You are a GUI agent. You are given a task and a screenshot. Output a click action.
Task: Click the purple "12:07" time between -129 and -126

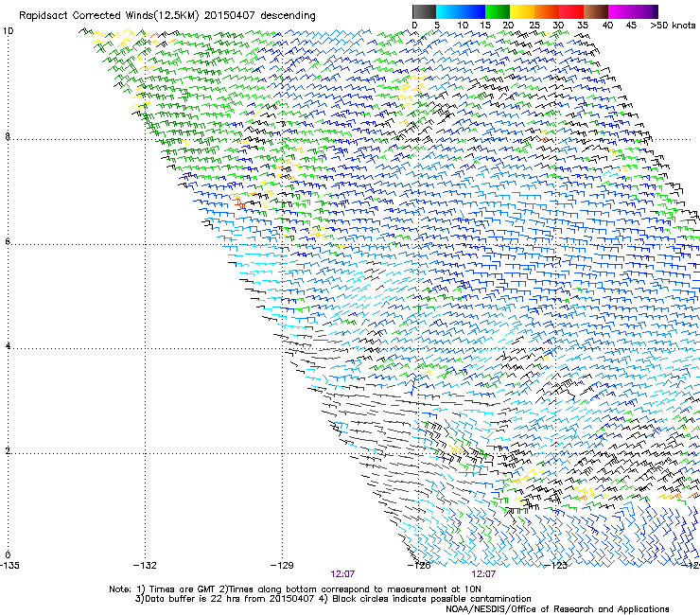[342, 574]
